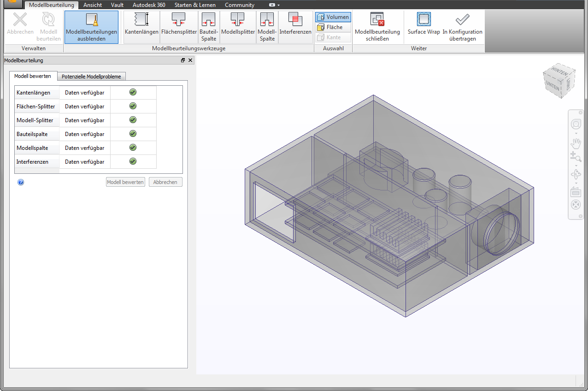Image resolution: width=588 pixels, height=391 pixels.
Task: Click the green check for Kantenlängen
Action: click(133, 92)
